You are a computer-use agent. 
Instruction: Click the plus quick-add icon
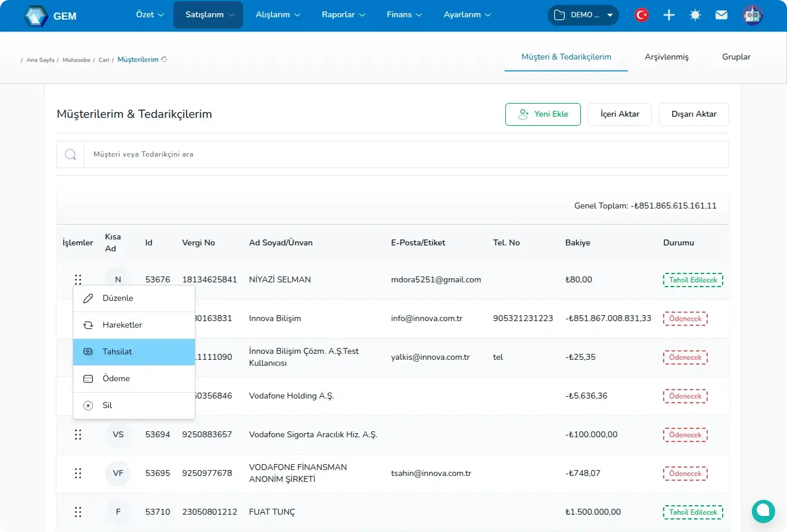tap(669, 15)
